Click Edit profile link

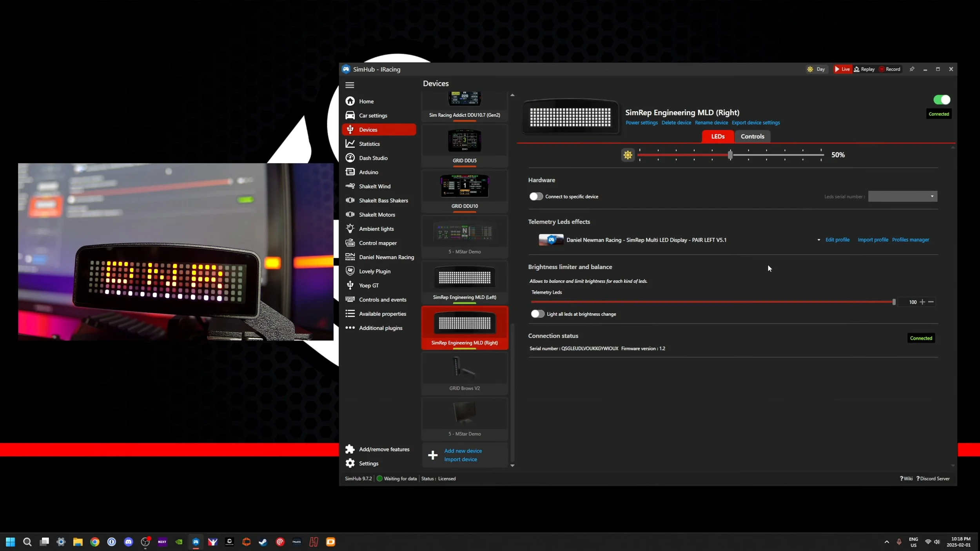(x=837, y=240)
